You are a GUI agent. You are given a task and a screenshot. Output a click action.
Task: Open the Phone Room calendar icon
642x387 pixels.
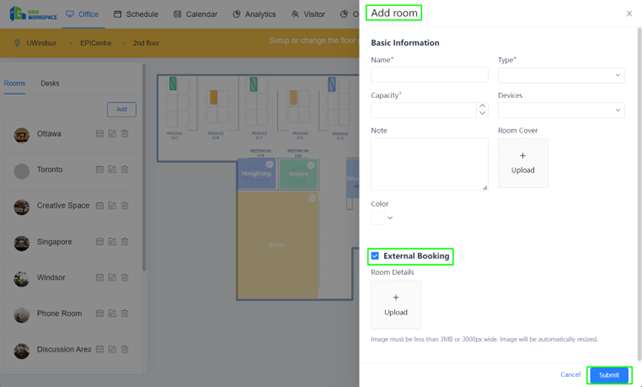coord(99,313)
